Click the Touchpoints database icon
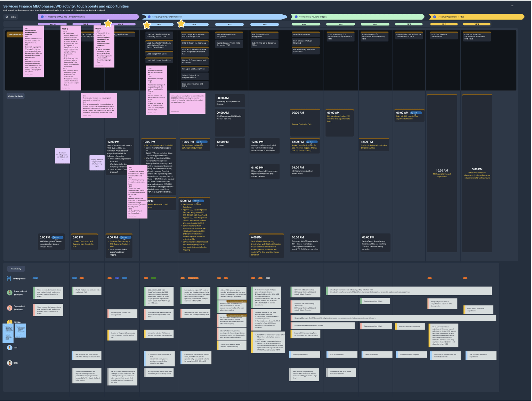Viewport: 532px width, 401px height. point(9,278)
